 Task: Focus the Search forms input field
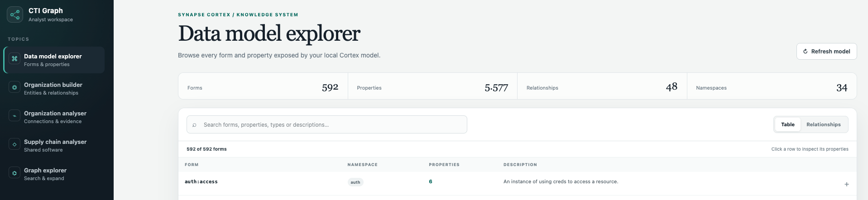326,124
